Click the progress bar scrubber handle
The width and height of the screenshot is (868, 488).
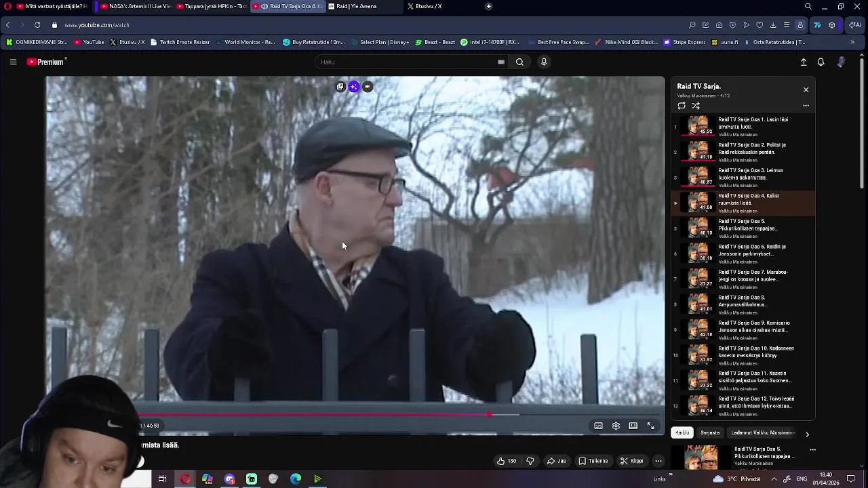(x=489, y=415)
